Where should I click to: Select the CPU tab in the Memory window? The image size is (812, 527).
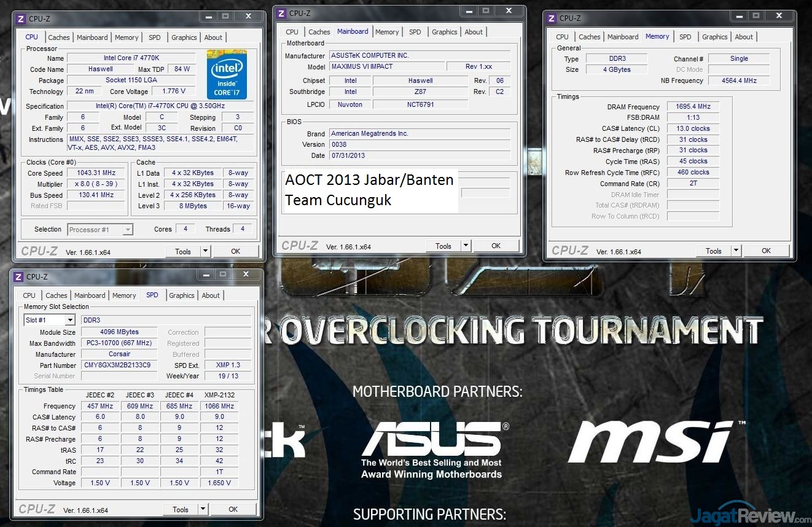pos(563,37)
